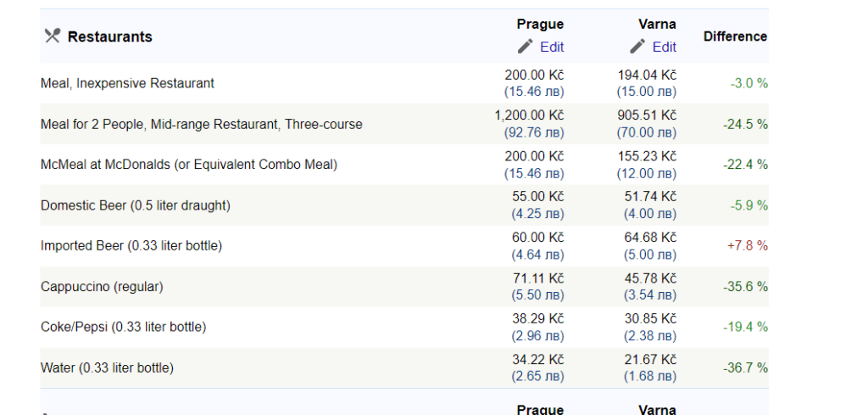
Task: Click the Meal for 2 People Mid-range label
Action: click(x=202, y=125)
